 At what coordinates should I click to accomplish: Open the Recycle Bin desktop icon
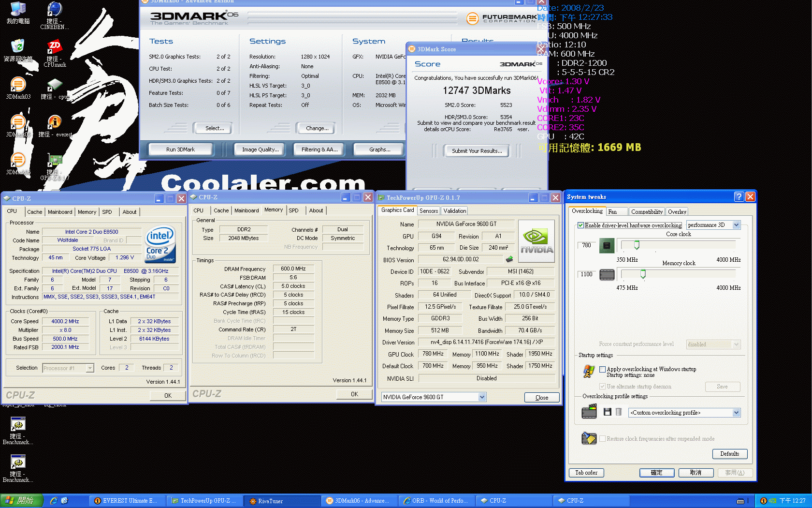point(18,50)
